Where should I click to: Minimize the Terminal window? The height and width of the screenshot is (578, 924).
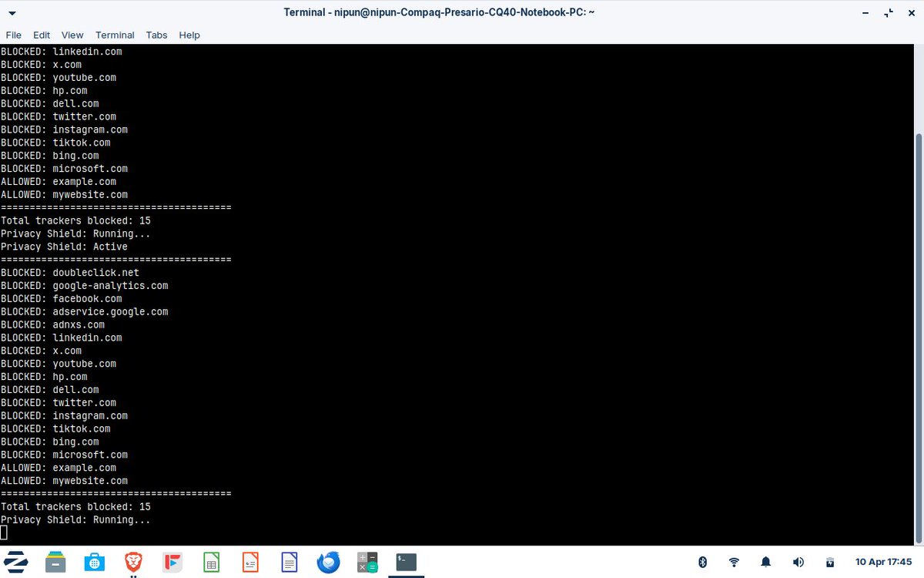pyautogui.click(x=867, y=13)
